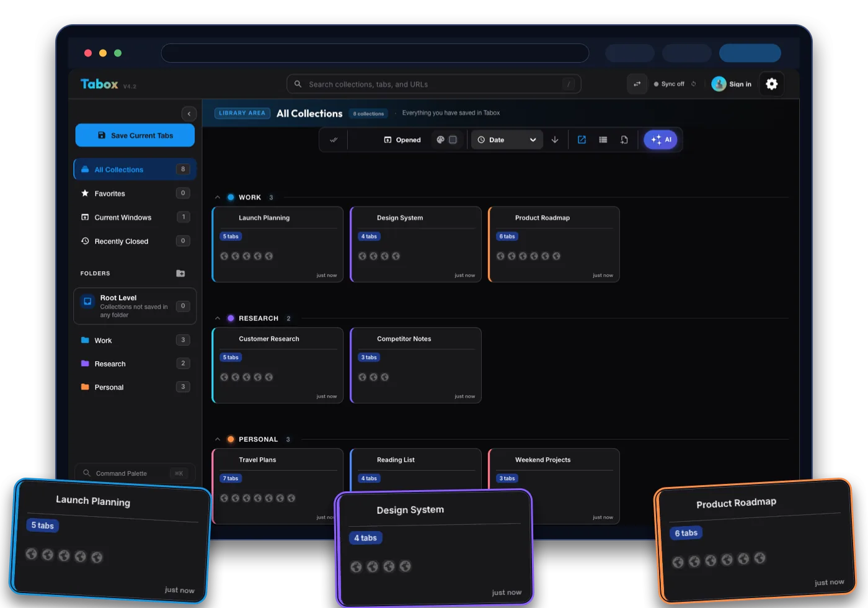The image size is (868, 608).
Task: Click the double-checkmark select all icon
Action: 334,140
